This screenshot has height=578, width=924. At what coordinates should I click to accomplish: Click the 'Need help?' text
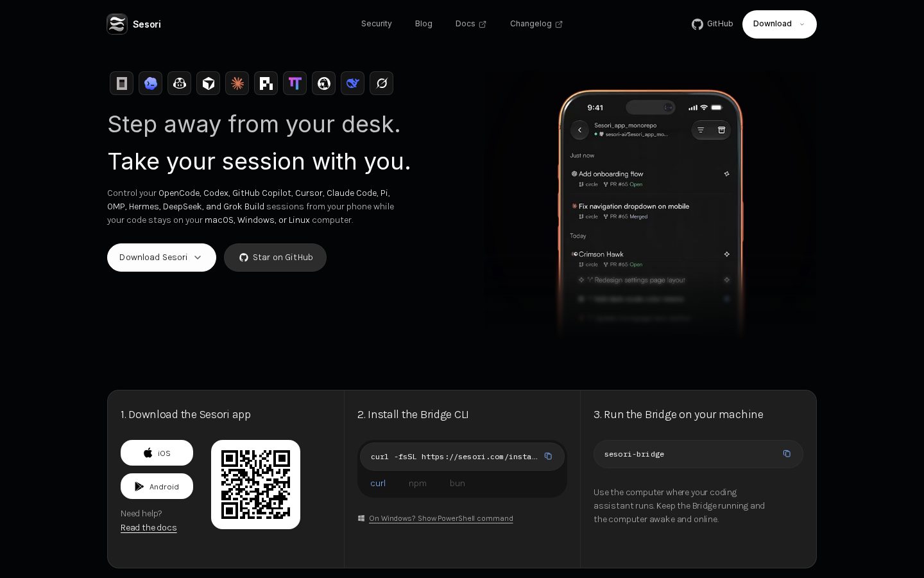pos(141,513)
